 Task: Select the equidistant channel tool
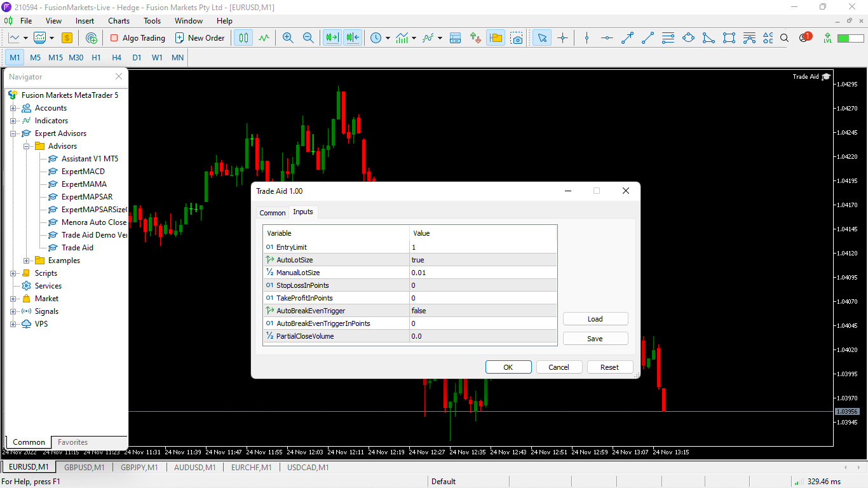(x=668, y=38)
